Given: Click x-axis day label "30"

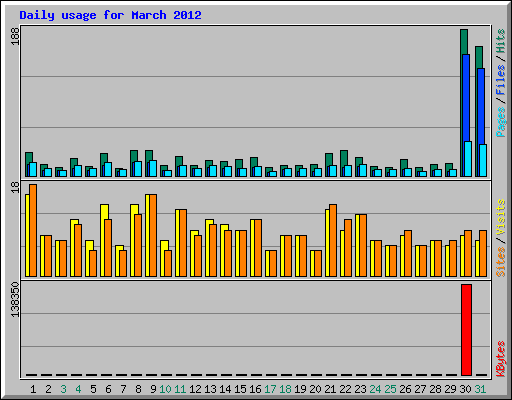Looking at the screenshot, I should click(x=465, y=389).
